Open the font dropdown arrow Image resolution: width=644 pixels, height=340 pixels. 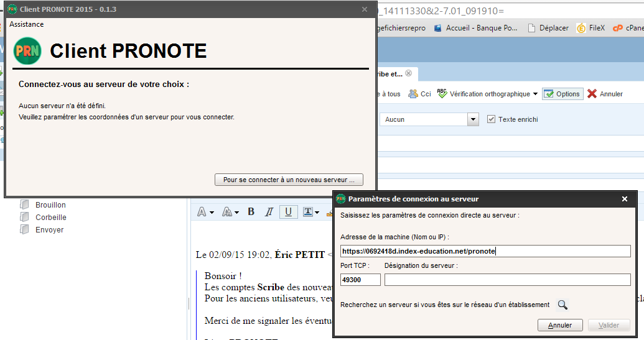212,213
